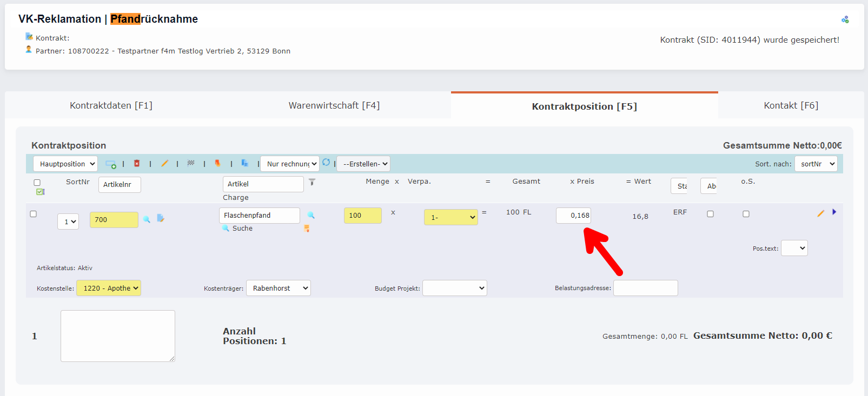Click the Preis field showing 0,168

click(573, 216)
